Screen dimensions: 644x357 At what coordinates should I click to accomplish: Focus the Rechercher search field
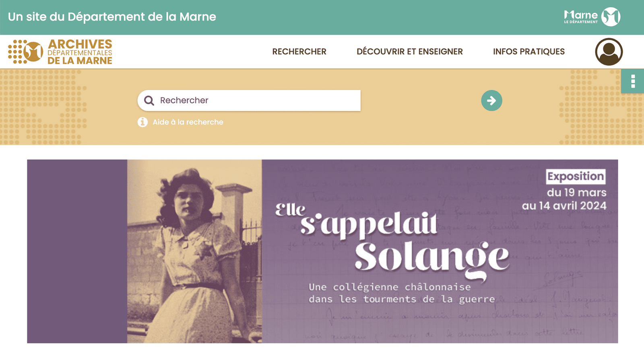pyautogui.click(x=258, y=101)
